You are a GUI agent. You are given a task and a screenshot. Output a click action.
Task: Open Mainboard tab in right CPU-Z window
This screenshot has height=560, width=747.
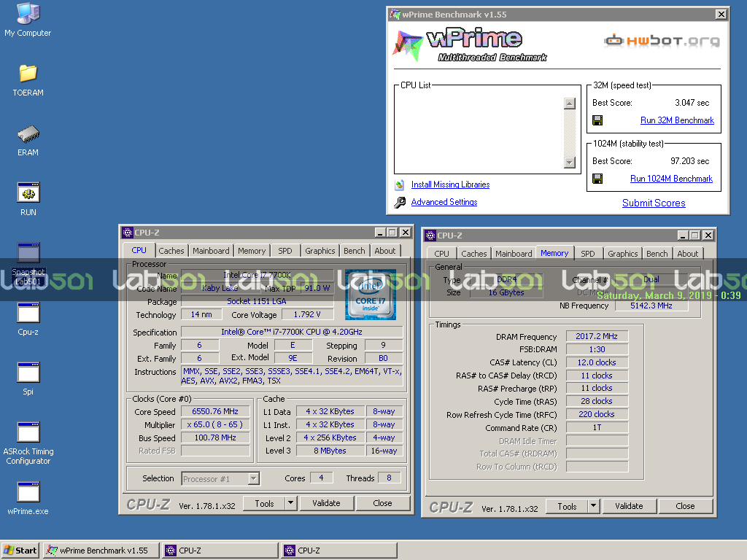[514, 254]
